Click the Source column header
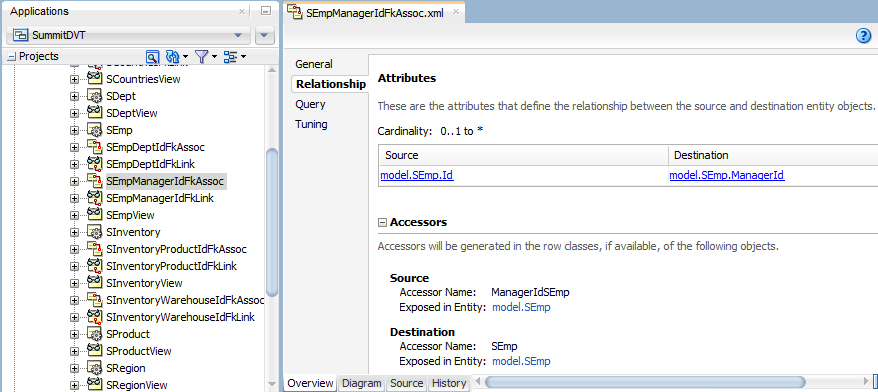878x392 pixels. (x=524, y=155)
